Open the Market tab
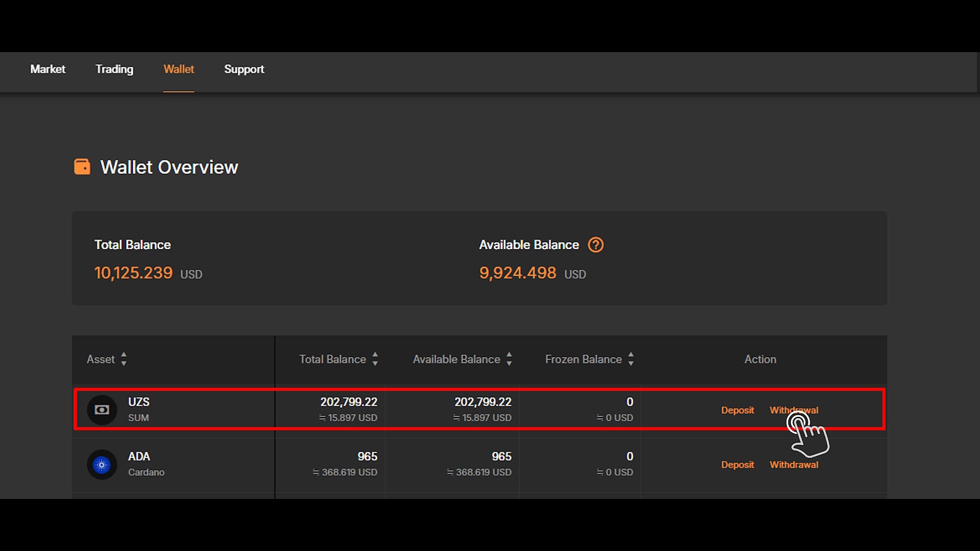Viewport: 980px width, 551px height. [48, 69]
